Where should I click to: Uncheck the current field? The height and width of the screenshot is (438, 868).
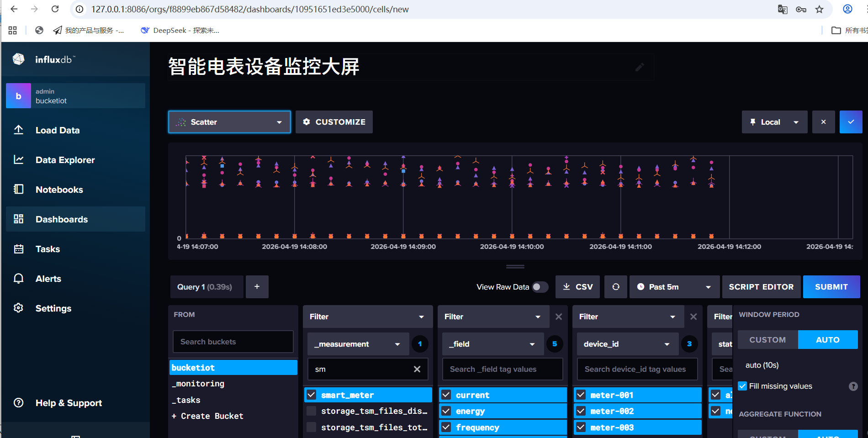(x=503, y=395)
